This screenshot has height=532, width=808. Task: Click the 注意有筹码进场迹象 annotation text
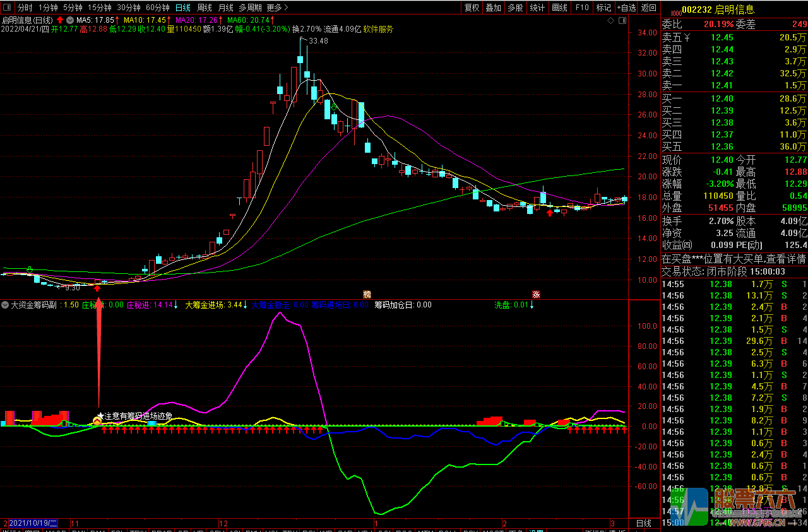point(138,417)
